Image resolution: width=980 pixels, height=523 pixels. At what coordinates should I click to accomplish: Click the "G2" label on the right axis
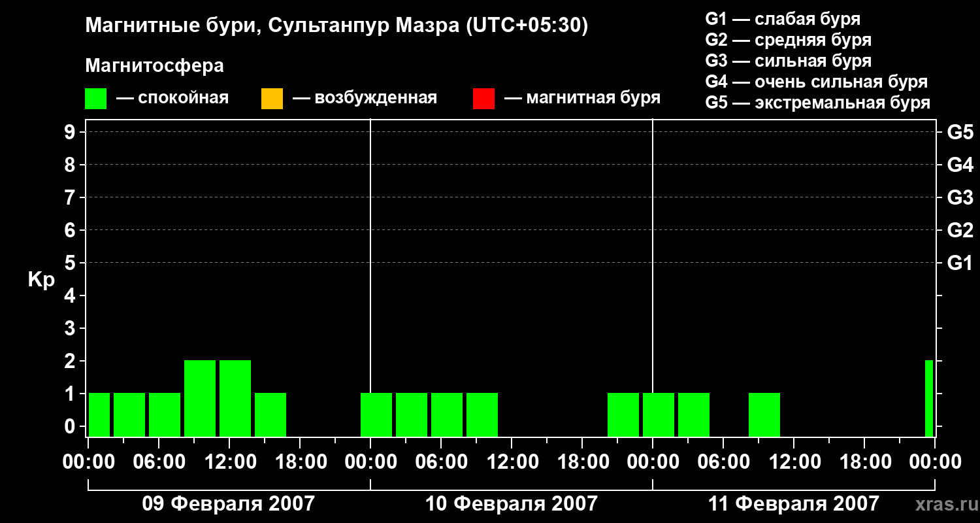pyautogui.click(x=960, y=230)
